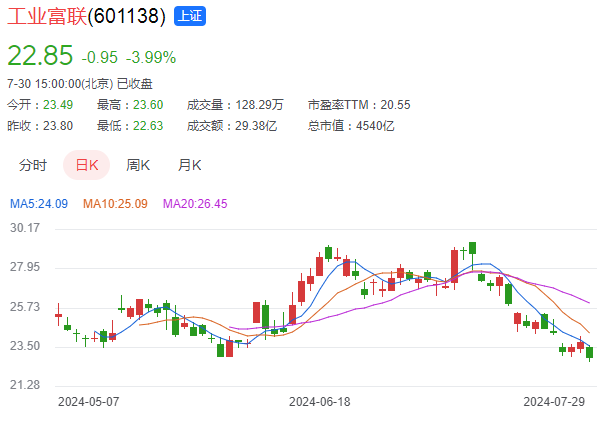Click the 21.28 price axis label
The image size is (612, 427).
tap(25, 385)
